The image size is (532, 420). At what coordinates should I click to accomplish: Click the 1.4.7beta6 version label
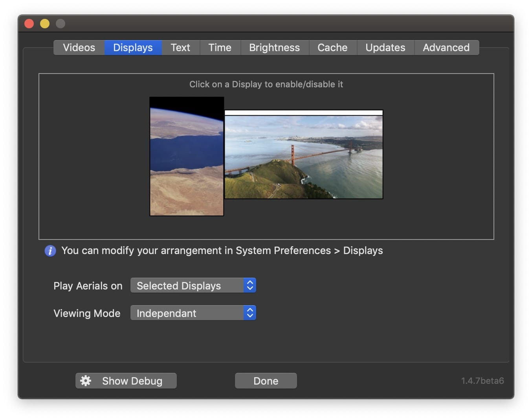click(x=482, y=381)
